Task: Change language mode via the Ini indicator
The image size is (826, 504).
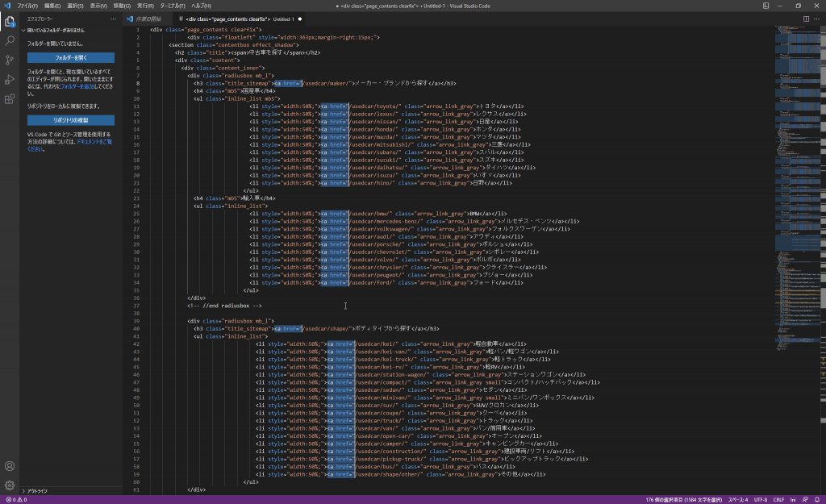Action: 793,500
